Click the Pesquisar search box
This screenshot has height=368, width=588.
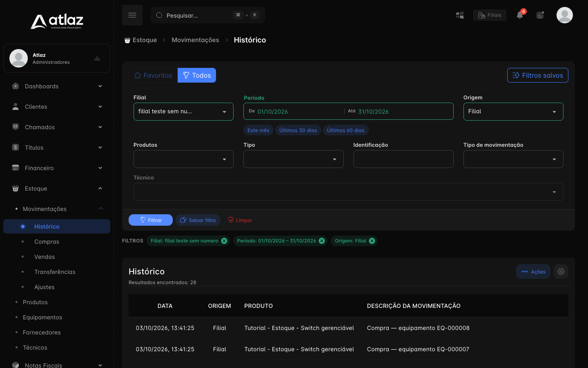[x=208, y=15]
